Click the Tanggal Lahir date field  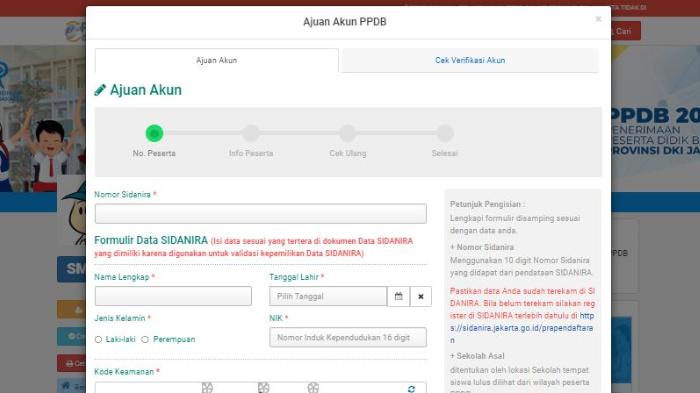(328, 296)
